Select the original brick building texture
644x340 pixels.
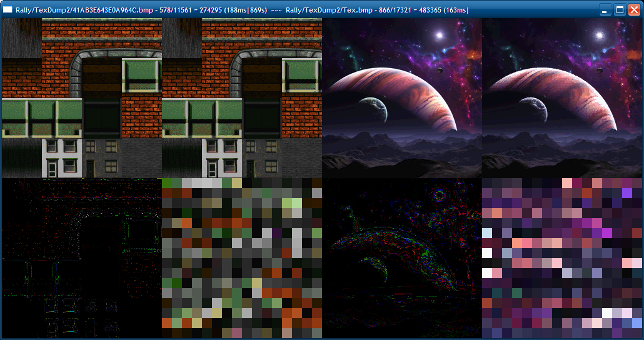tap(82, 97)
